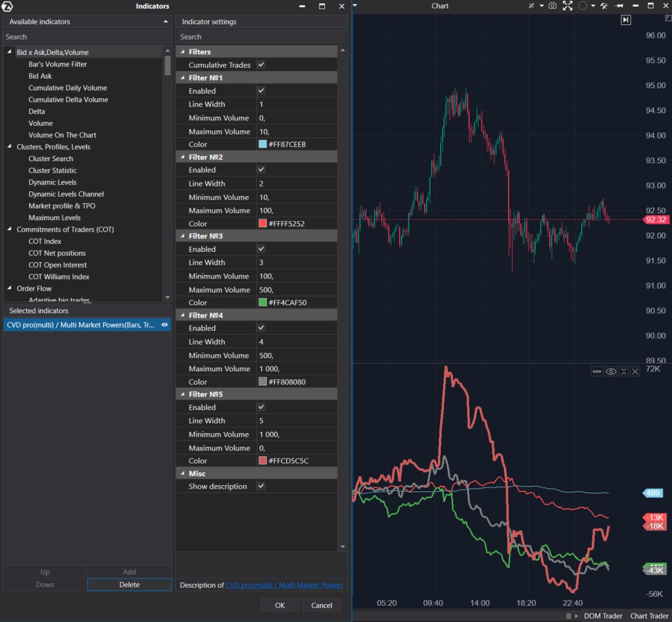Image resolution: width=672 pixels, height=622 pixels.
Task: Select the Delta indicator in available indicators
Action: 37,111
